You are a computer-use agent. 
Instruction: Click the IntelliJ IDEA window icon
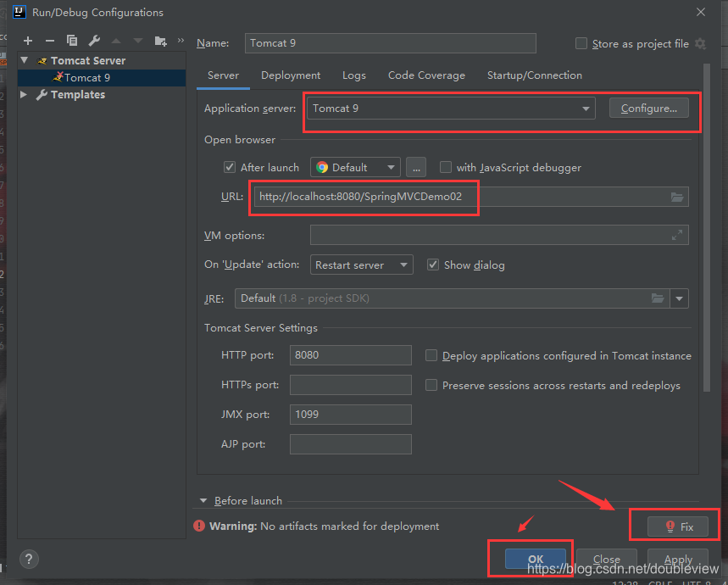coord(19,12)
